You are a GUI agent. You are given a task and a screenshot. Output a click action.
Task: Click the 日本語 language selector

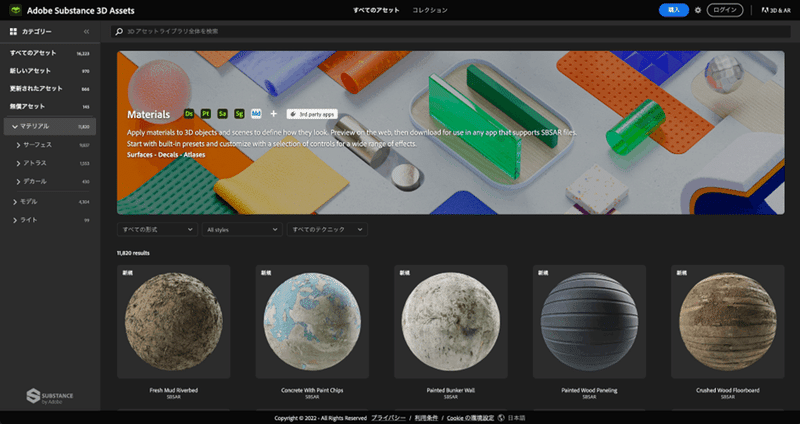516,418
